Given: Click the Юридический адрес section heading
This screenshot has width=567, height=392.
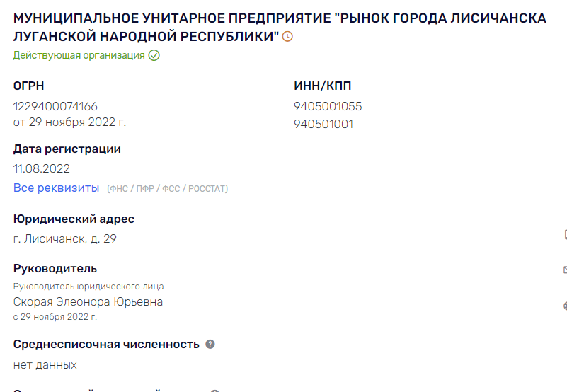Looking at the screenshot, I should tap(74, 219).
